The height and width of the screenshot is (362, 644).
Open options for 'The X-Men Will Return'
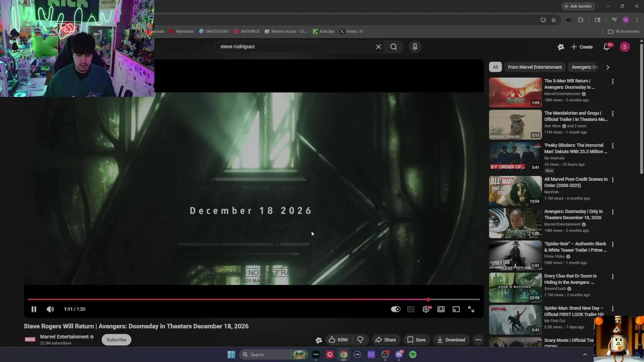pyautogui.click(x=612, y=81)
